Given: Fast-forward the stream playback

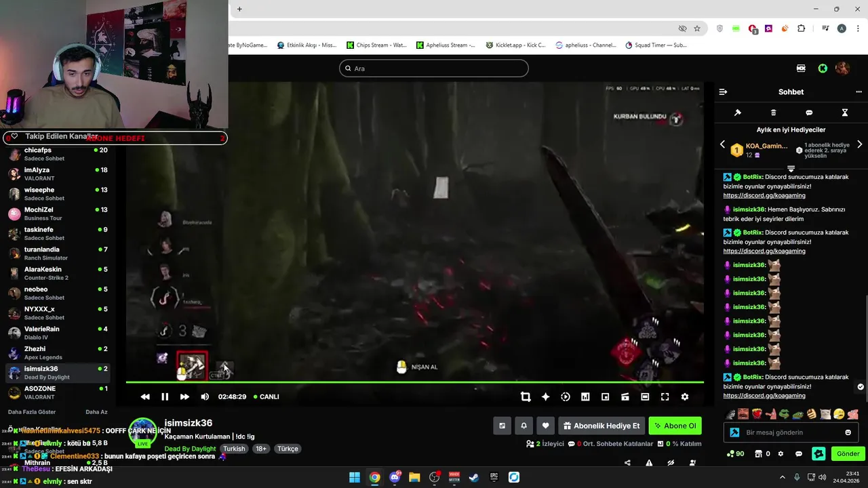Looking at the screenshot, I should 184,396.
